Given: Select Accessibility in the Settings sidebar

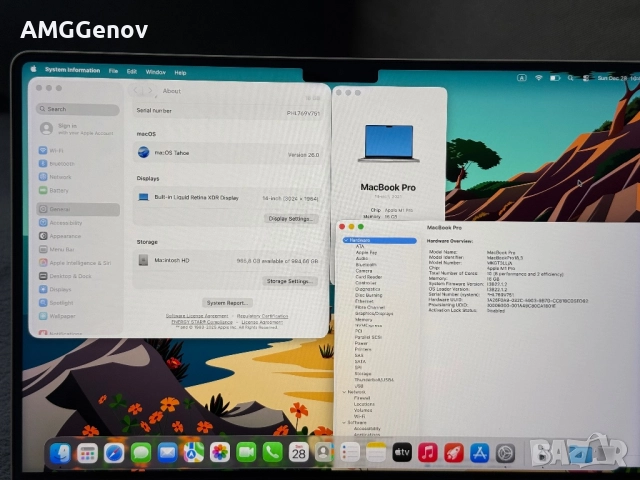Looking at the screenshot, I should 60,223.
